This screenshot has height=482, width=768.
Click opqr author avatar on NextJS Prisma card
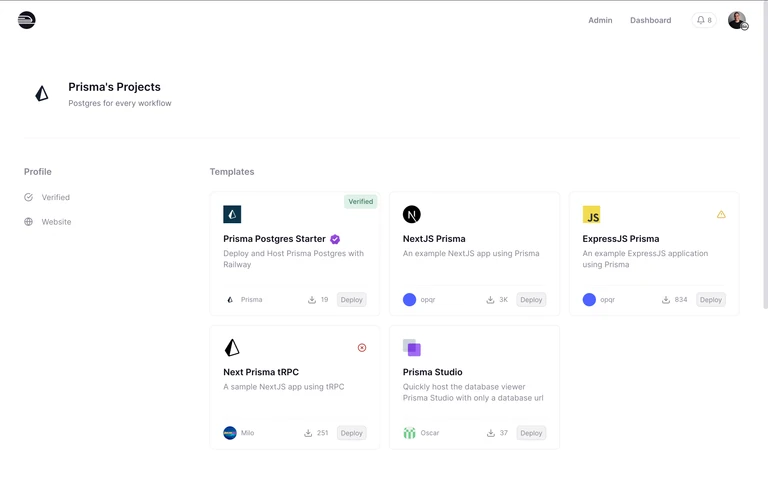409,299
